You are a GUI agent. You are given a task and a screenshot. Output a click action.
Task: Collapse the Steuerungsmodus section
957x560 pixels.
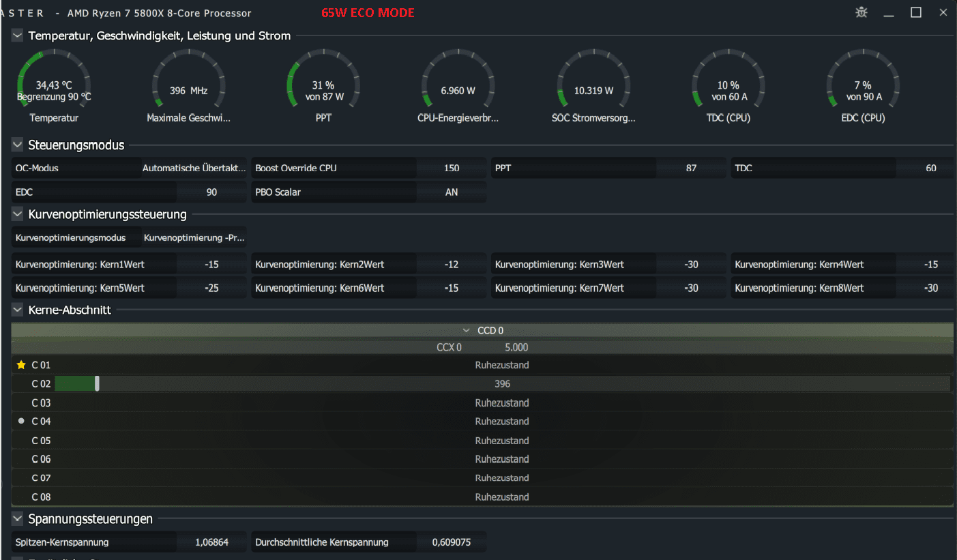[18, 145]
